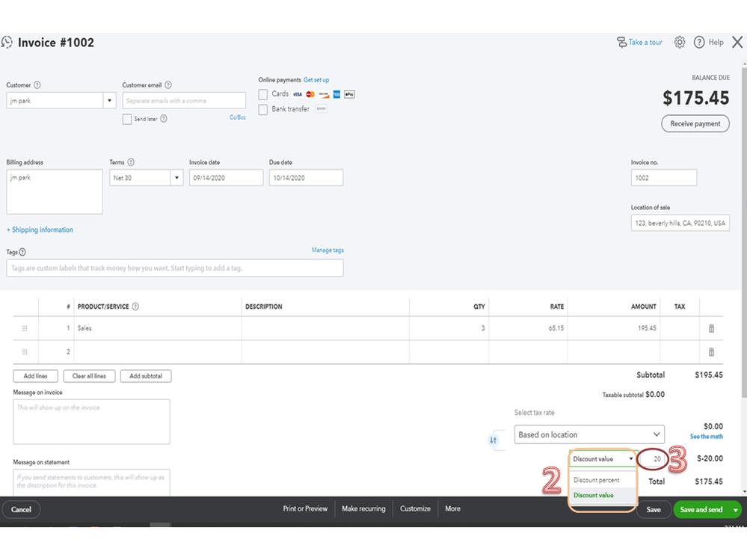The height and width of the screenshot is (560, 747).
Task: Click the Visa card icon
Action: pos(298,94)
